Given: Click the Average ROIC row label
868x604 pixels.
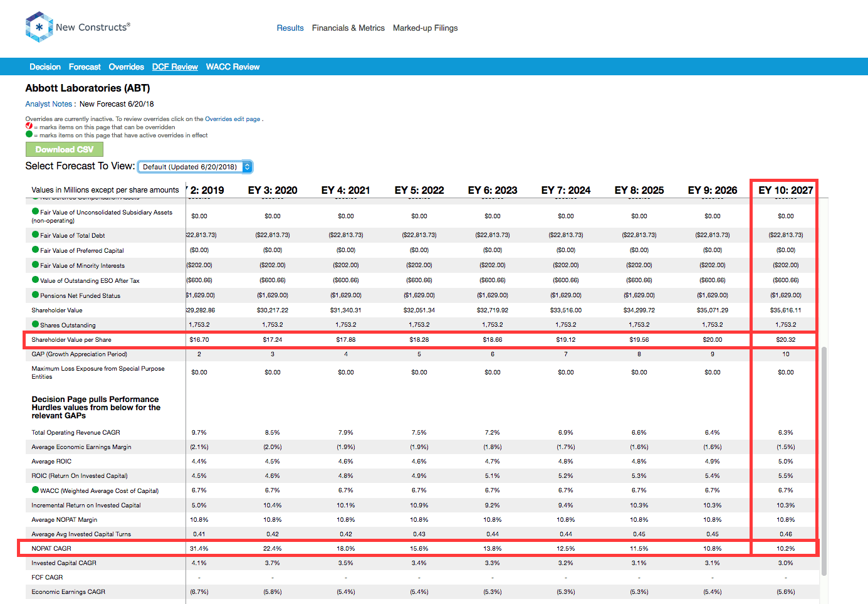Looking at the screenshot, I should [51, 461].
